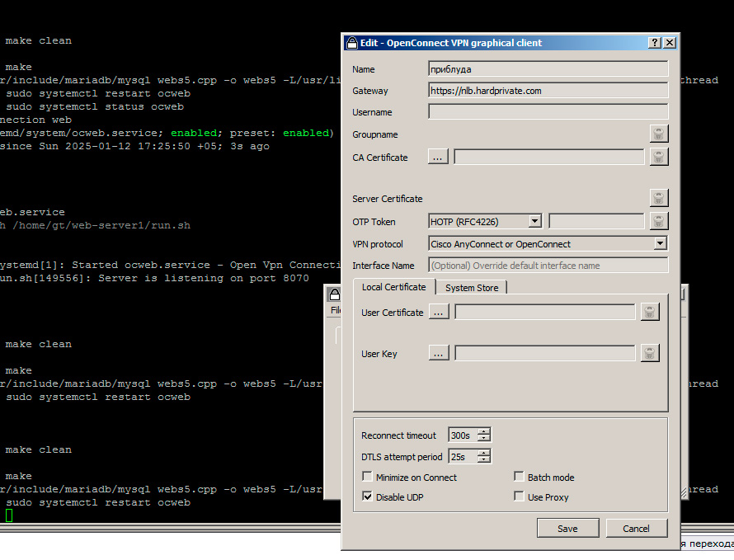Click the Server Certificate trash icon
The height and width of the screenshot is (560, 734).
point(658,198)
